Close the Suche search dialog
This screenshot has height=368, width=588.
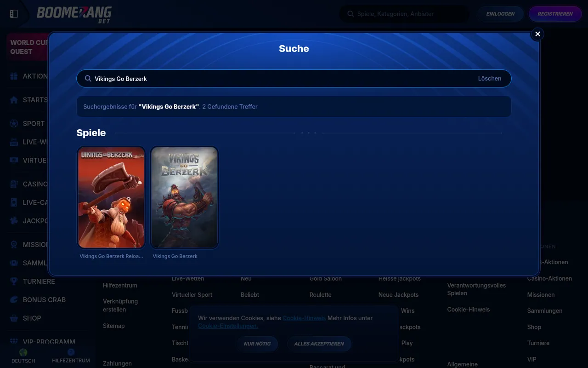tap(537, 34)
